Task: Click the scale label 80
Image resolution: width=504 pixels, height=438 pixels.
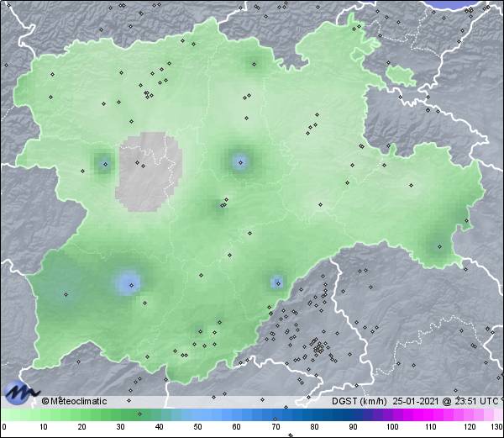Action: (314, 427)
